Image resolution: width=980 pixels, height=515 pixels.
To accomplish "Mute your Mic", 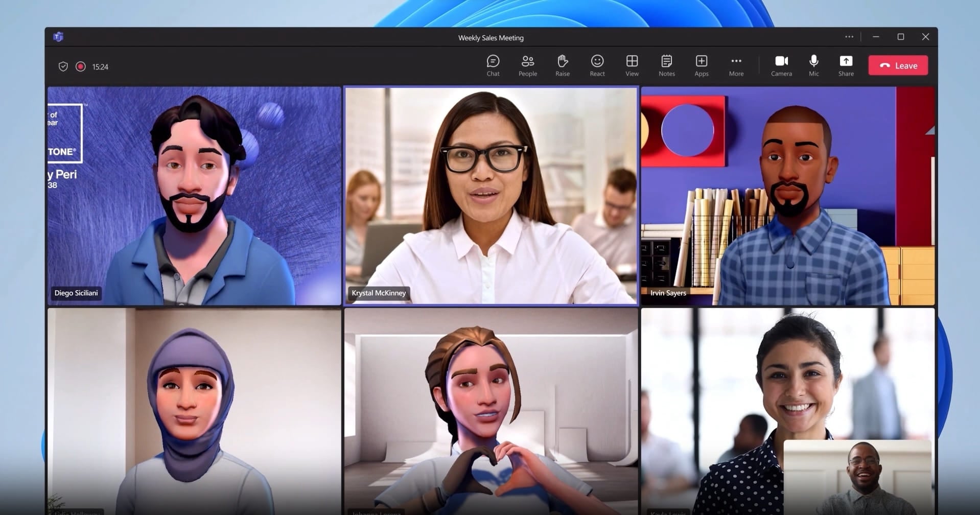I will (x=813, y=65).
